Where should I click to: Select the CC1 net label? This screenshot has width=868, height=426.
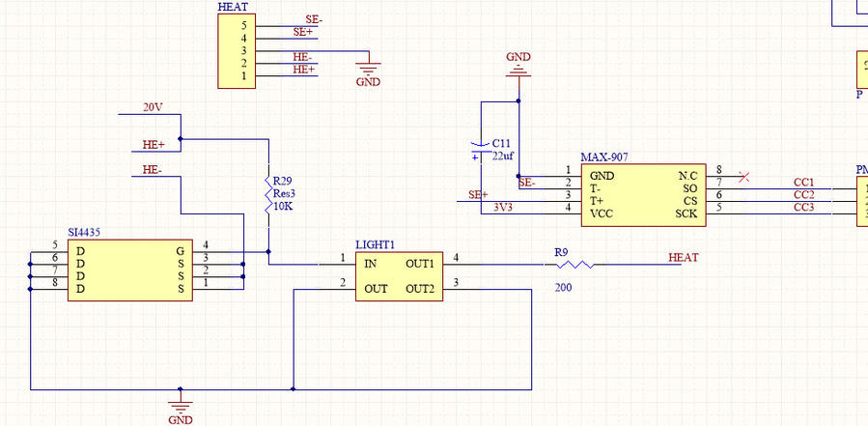pyautogui.click(x=803, y=183)
